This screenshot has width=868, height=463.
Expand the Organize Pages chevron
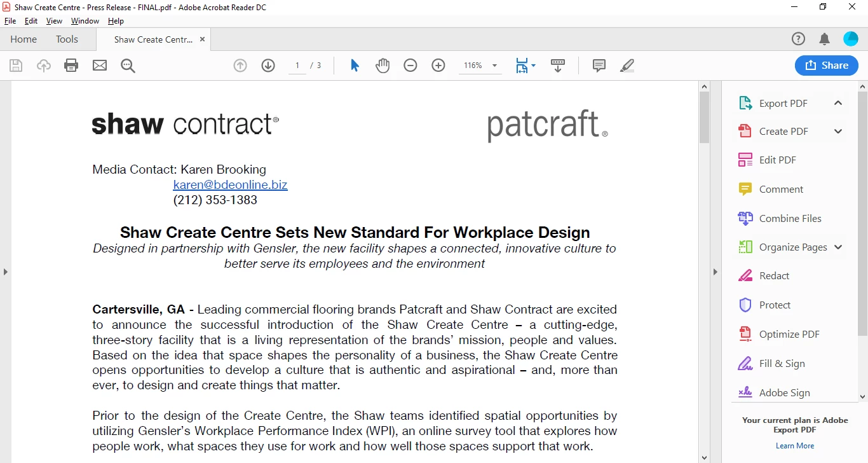838,247
